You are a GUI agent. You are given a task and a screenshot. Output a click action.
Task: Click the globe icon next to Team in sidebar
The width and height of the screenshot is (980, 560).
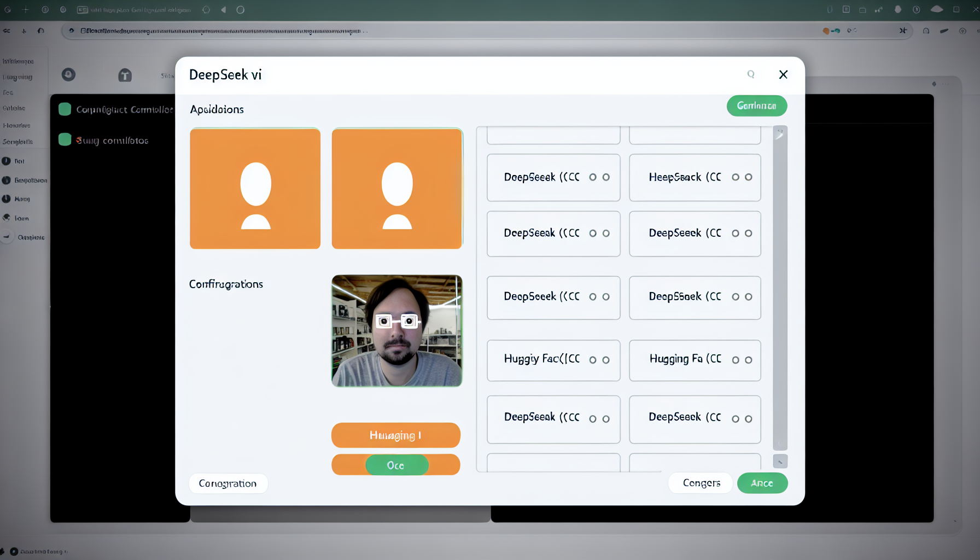7,218
